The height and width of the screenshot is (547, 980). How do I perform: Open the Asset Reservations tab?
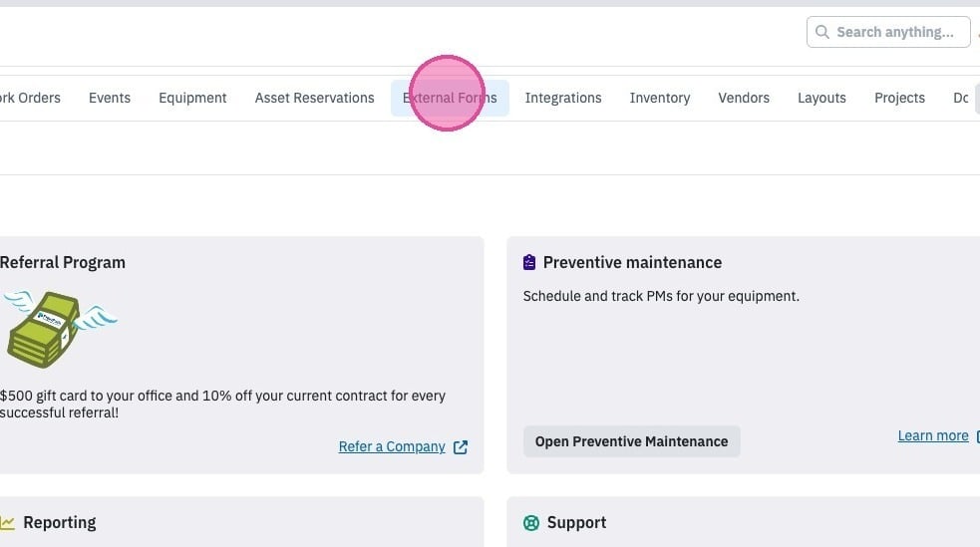(314, 98)
